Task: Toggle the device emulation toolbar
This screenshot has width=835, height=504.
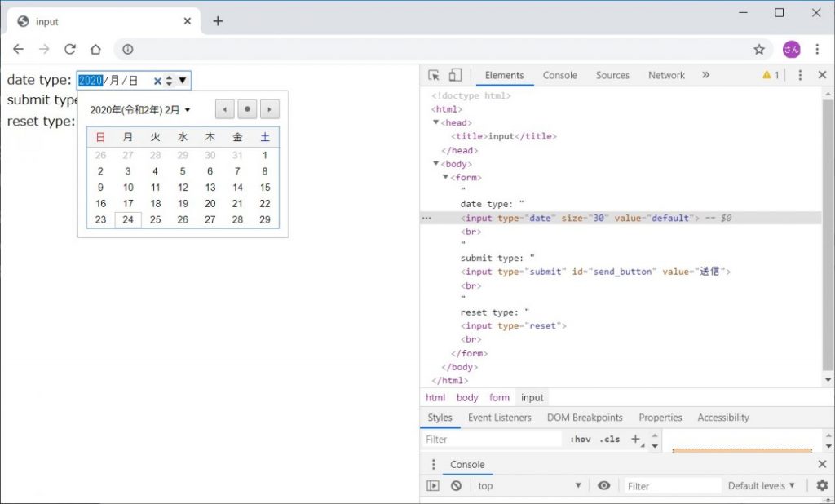Action: (456, 74)
